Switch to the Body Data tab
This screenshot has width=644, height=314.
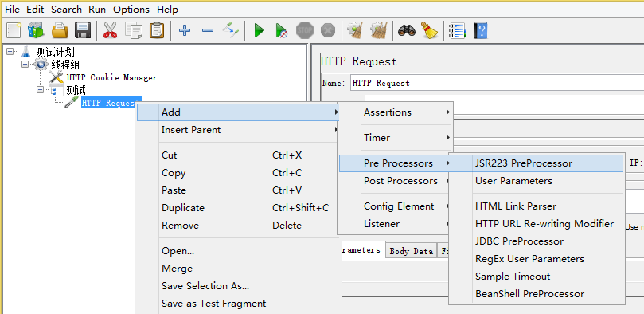[x=411, y=251]
